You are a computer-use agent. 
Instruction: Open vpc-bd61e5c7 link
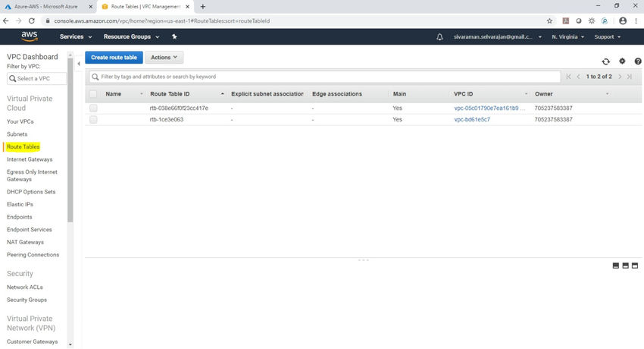[472, 120]
